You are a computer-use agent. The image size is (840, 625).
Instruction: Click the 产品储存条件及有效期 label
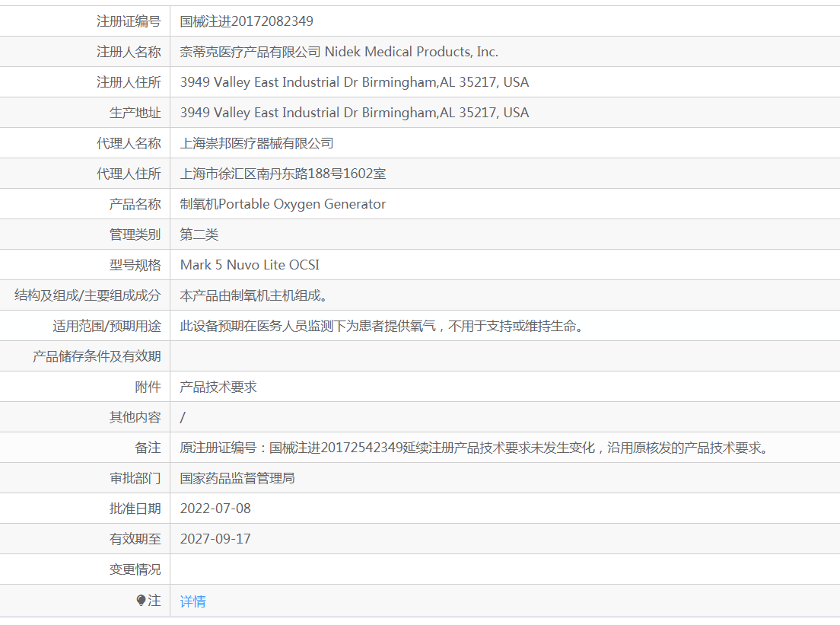[97, 356]
